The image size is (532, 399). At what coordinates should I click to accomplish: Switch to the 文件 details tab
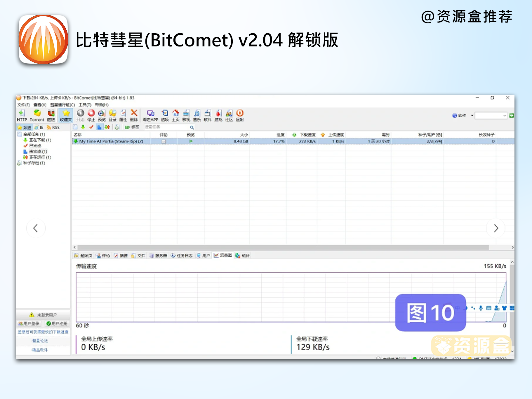tap(138, 256)
